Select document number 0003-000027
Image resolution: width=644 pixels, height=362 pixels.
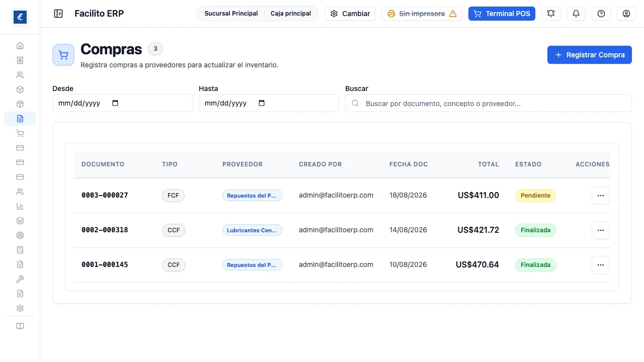(105, 195)
